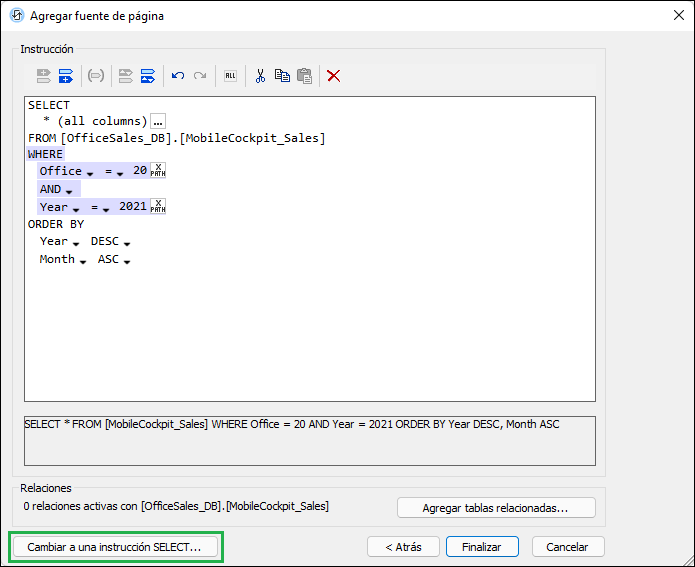The image size is (695, 567).
Task: Click the generated SELECT statement preview box
Action: point(309,441)
